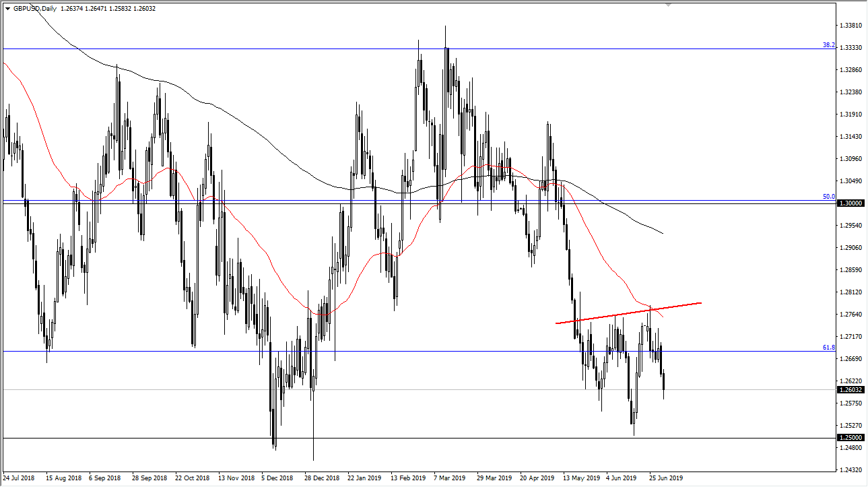
Task: Click the 1.31430 price axis label
Action: (851, 137)
